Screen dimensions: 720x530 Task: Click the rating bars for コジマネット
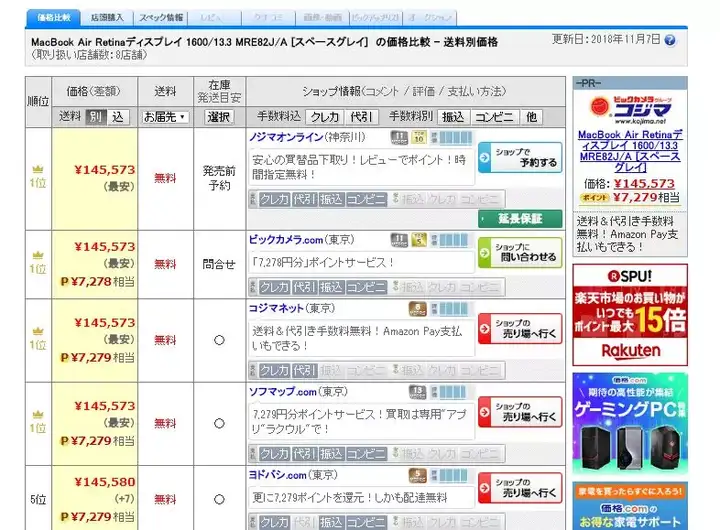(454, 309)
